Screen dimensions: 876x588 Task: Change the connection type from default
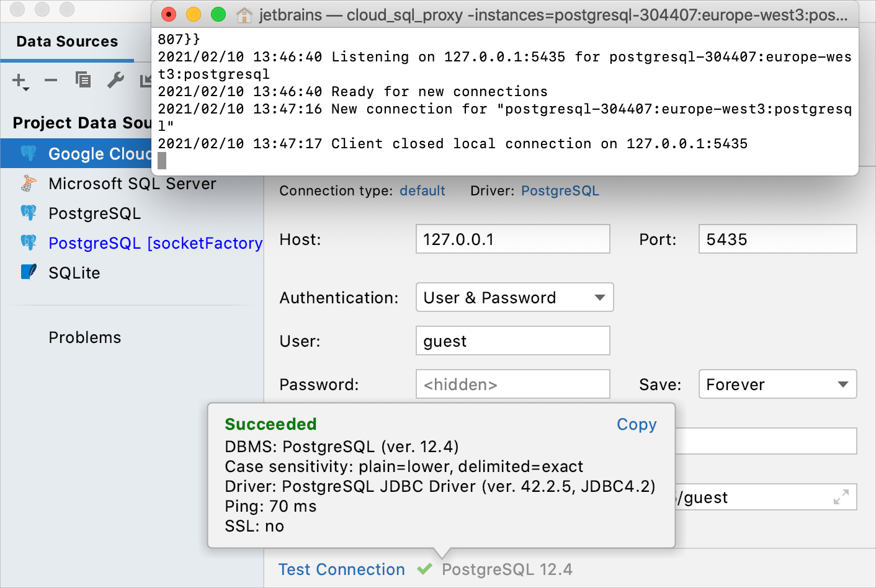click(x=422, y=190)
